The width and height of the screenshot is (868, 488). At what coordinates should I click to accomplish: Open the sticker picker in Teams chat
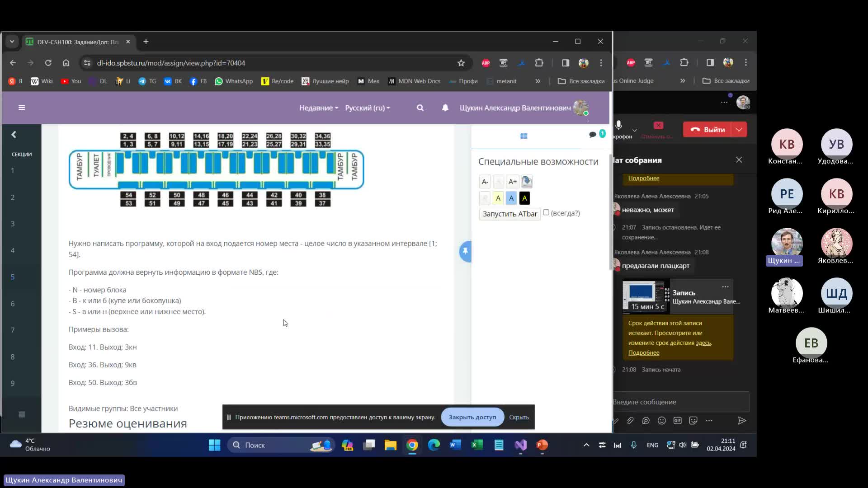693,421
